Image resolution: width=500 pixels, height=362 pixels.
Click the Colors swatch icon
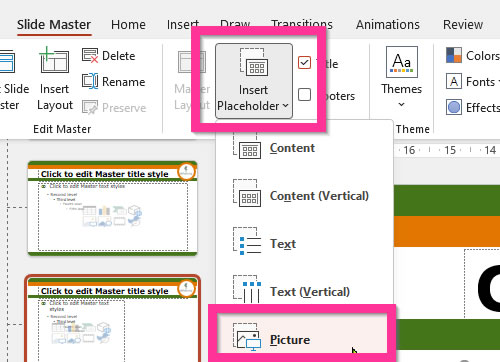(x=454, y=56)
